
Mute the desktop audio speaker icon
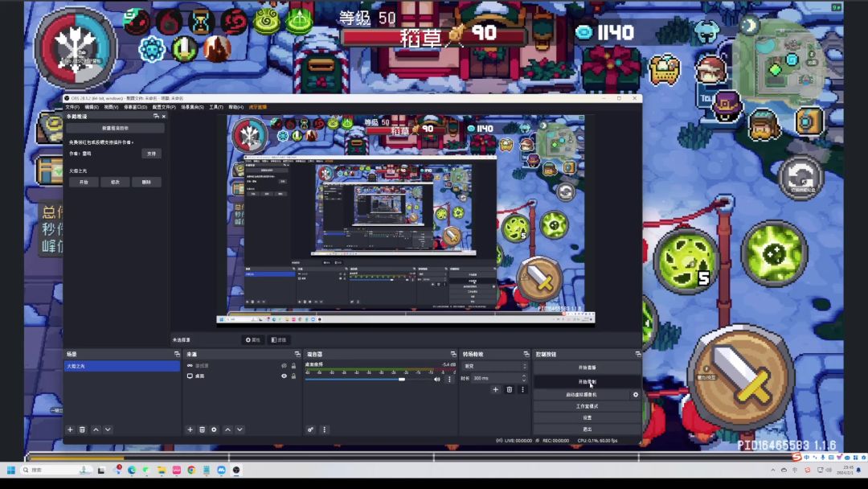pos(437,379)
